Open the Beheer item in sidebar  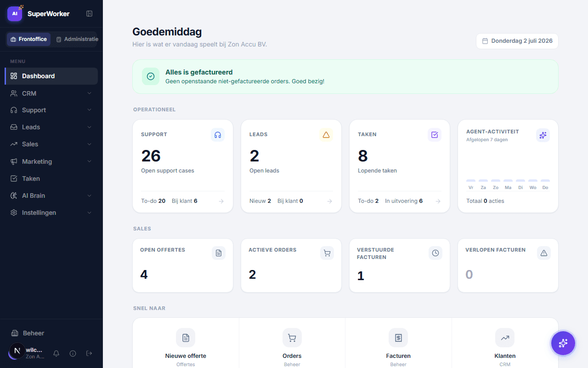pyautogui.click(x=51, y=333)
